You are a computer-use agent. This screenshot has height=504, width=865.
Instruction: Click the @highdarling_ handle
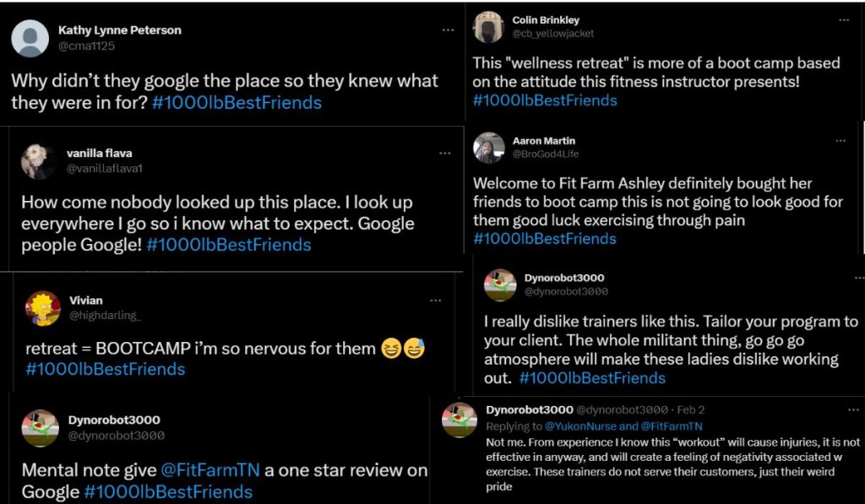coord(106,316)
